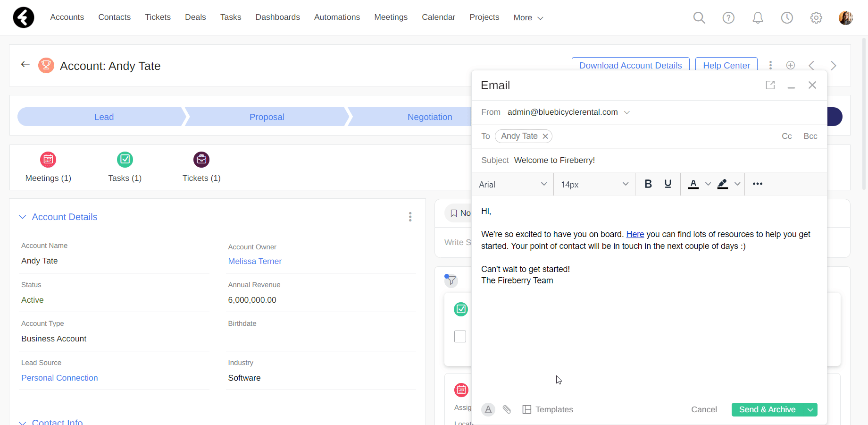Open the Tickets menu item
Screen dimensions: 868x425
click(158, 17)
